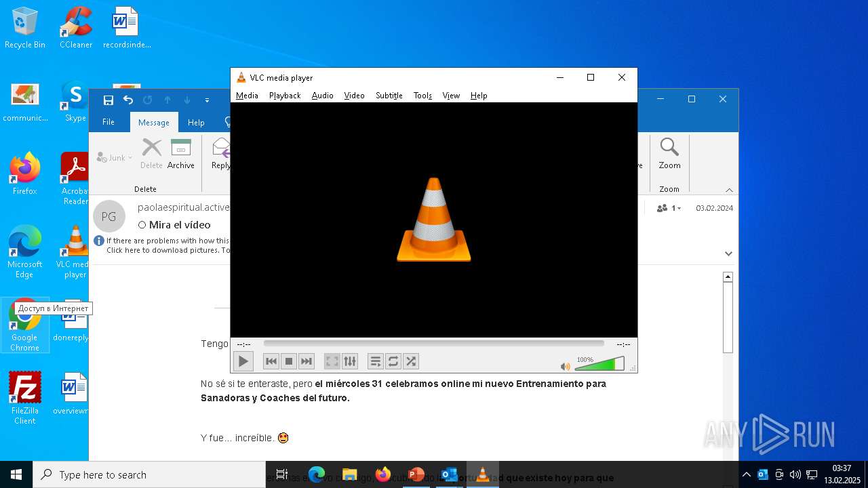This screenshot has width=868, height=488.
Task: Open VLC Media menu
Action: point(247,96)
